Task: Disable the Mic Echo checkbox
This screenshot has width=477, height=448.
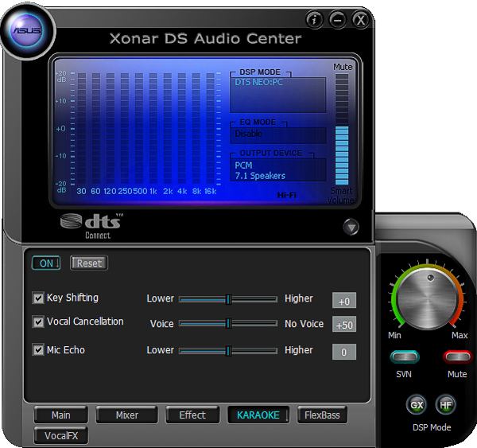Action: click(x=38, y=350)
